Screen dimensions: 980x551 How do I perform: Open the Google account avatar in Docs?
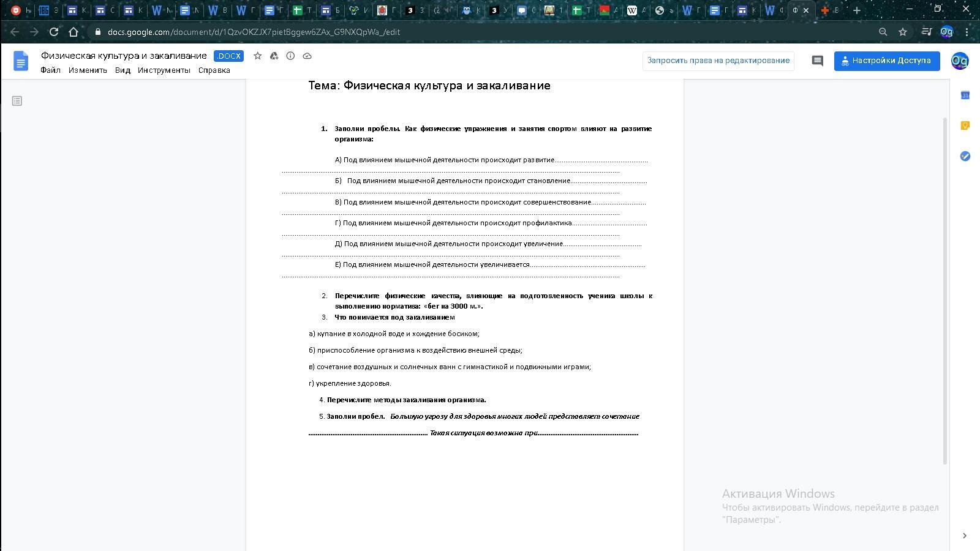(960, 61)
